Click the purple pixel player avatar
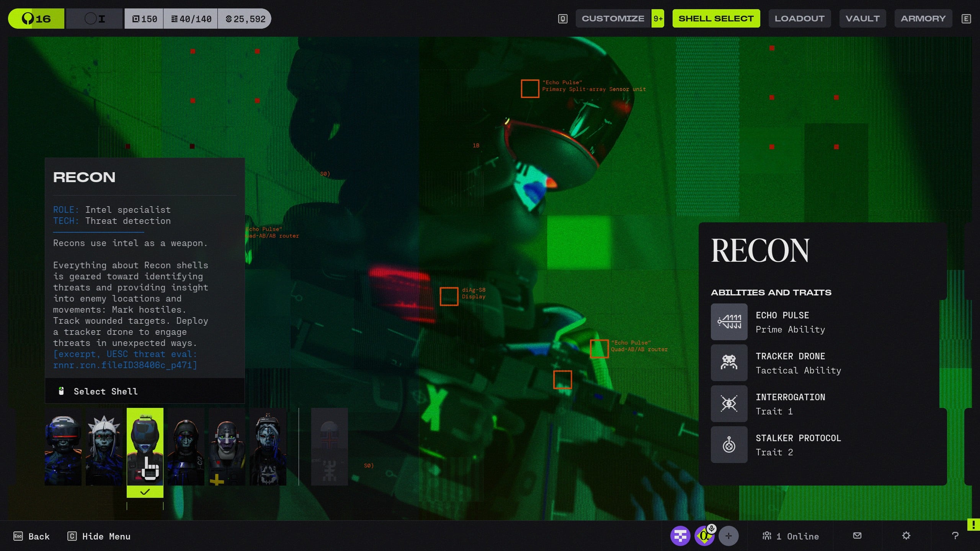Image resolution: width=980 pixels, height=551 pixels. (x=680, y=536)
